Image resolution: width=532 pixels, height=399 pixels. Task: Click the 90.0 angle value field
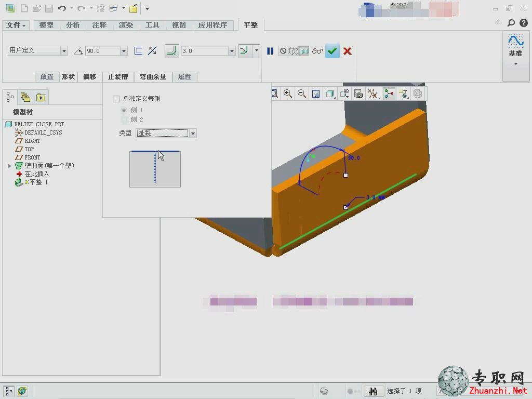102,51
